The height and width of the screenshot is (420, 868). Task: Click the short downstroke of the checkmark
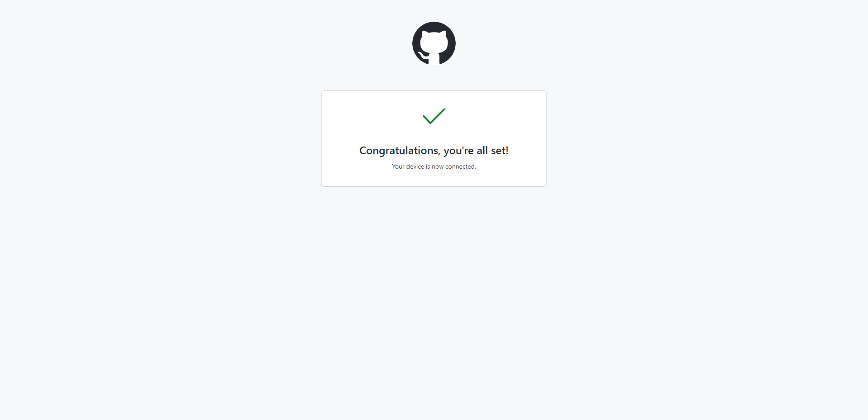[x=428, y=119]
